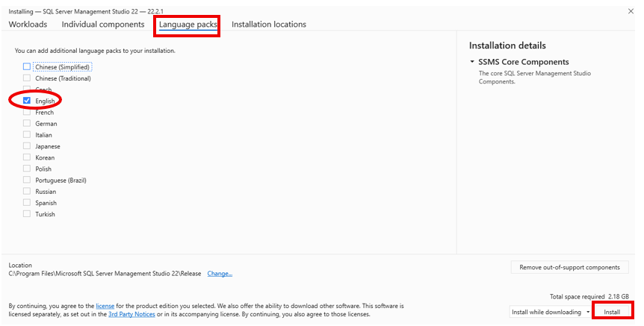The width and height of the screenshot is (644, 326).
Task: Click the Install button
Action: pos(612,312)
